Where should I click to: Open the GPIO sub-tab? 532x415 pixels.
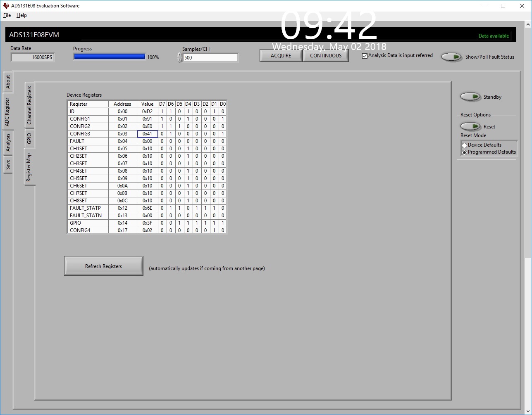pos(29,138)
